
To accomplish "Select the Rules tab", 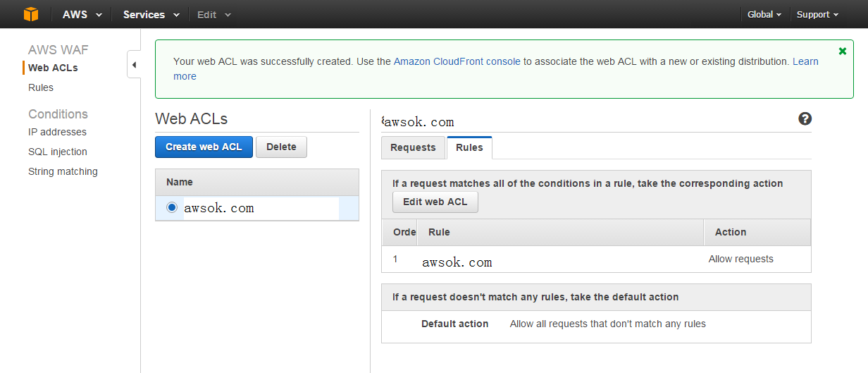I will pyautogui.click(x=469, y=147).
